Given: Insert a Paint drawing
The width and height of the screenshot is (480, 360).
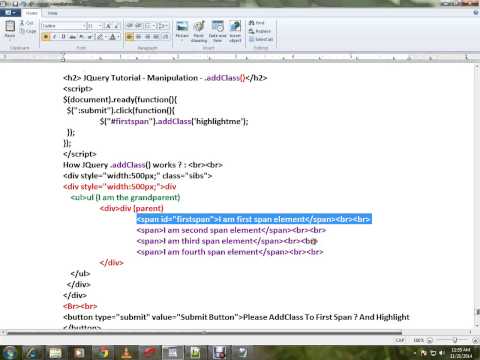Looking at the screenshot, I should 199,27.
